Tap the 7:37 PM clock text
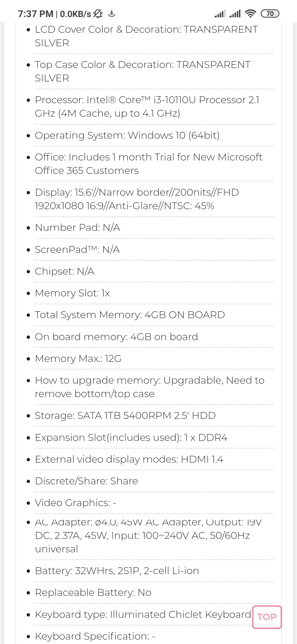 click(x=35, y=14)
